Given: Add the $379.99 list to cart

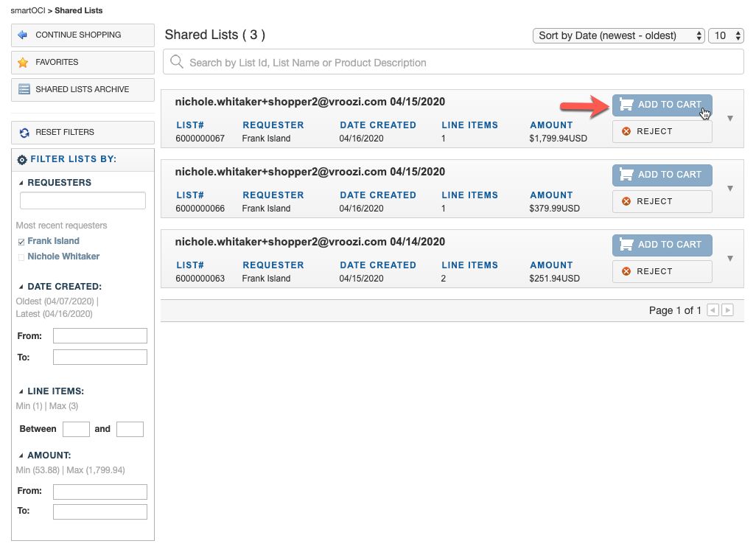Looking at the screenshot, I should click(662, 175).
